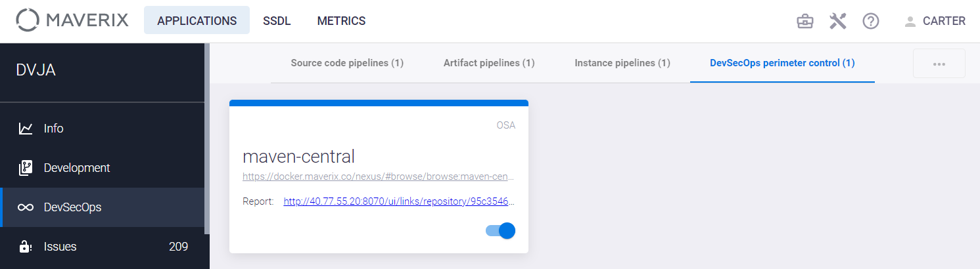Image resolution: width=980 pixels, height=269 pixels.
Task: Click the sidebar vertical scrollbar
Action: [x=207, y=139]
